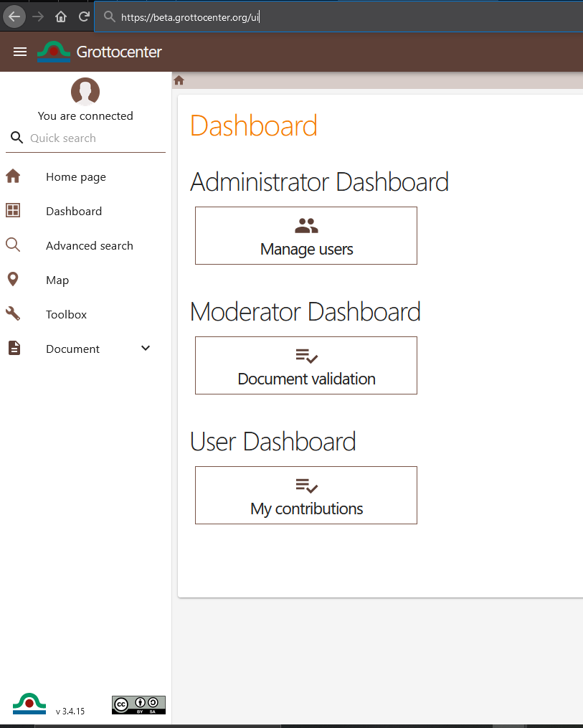This screenshot has width=583, height=728.
Task: Click the checklist icon on Document validation card
Action: tap(306, 355)
